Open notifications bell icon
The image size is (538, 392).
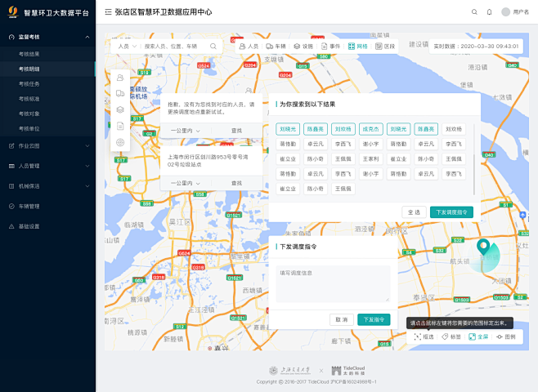click(x=489, y=12)
